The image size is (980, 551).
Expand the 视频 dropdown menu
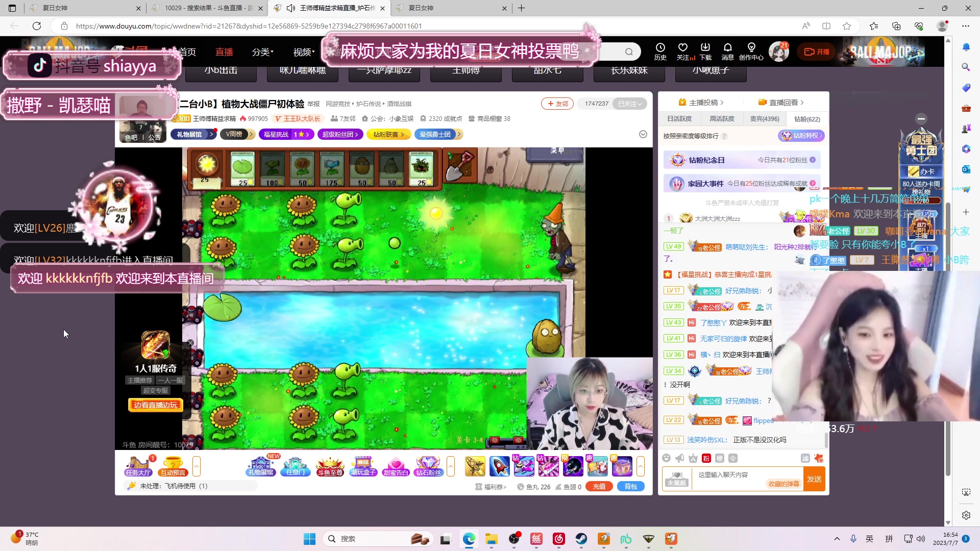304,52
